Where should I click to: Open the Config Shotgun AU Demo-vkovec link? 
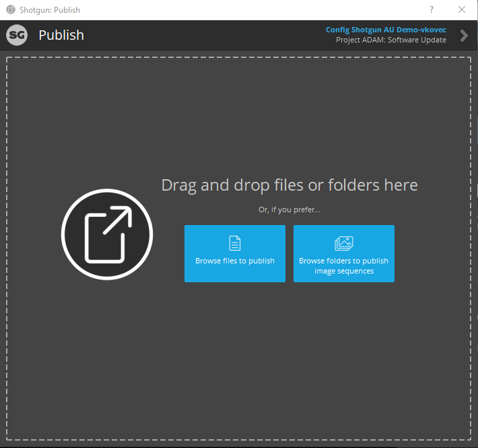[386, 30]
